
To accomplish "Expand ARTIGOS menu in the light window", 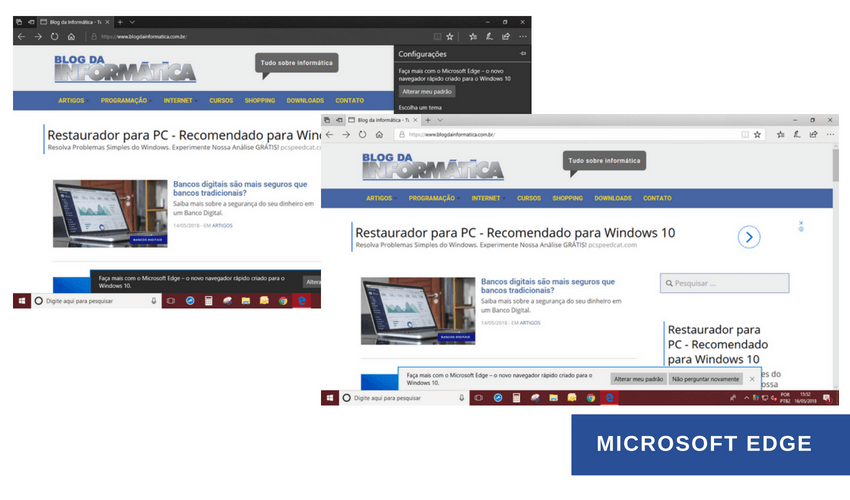I will 381,198.
